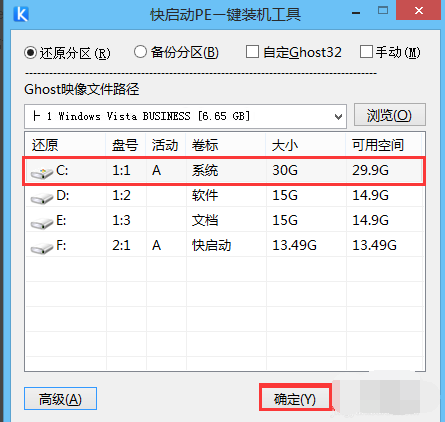
Task: Click the F: drive icon
Action: tap(42, 248)
